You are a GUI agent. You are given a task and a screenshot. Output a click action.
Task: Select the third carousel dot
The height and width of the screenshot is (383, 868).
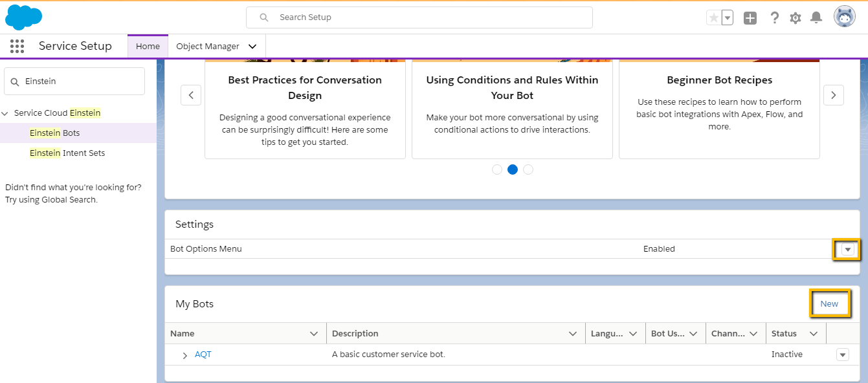point(528,169)
